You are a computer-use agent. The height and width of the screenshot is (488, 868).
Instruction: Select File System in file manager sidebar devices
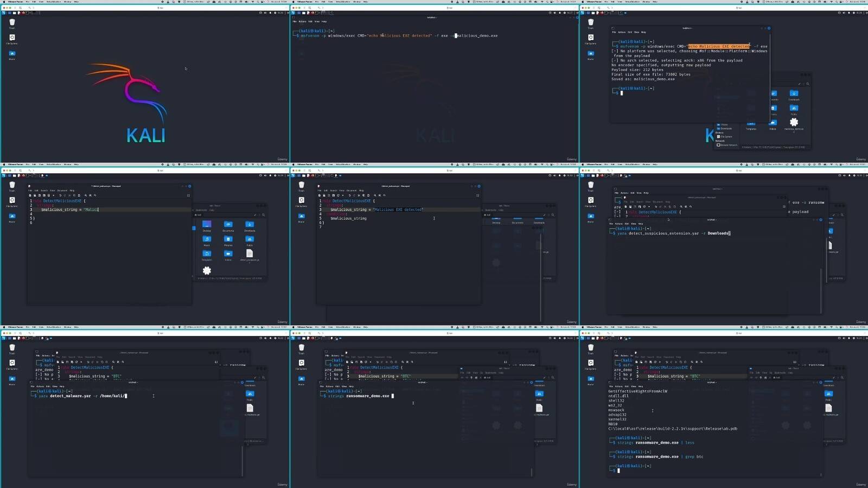coord(725,137)
